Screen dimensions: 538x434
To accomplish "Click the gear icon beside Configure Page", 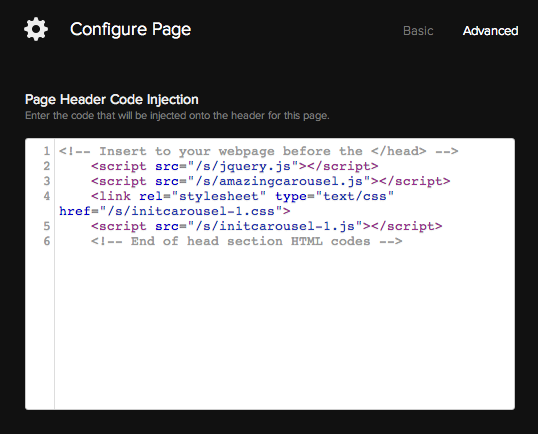I will coord(36,29).
